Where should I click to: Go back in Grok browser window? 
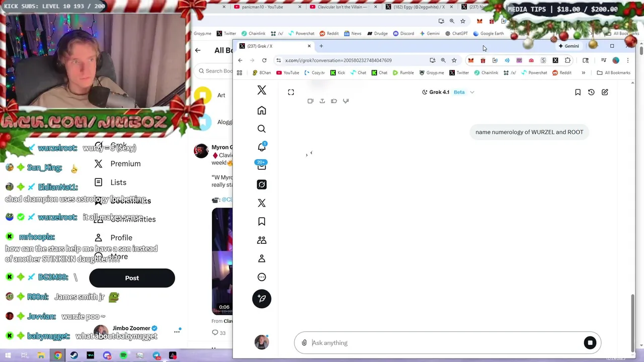[x=240, y=60]
